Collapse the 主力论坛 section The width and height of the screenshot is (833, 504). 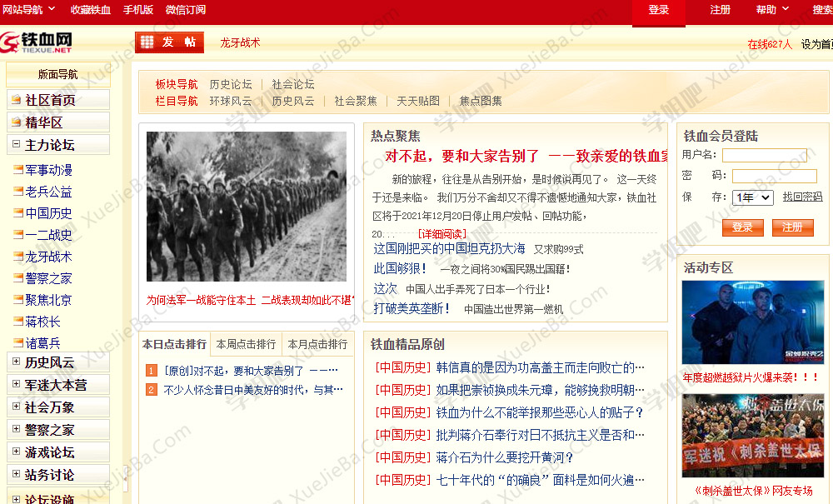[x=16, y=144]
